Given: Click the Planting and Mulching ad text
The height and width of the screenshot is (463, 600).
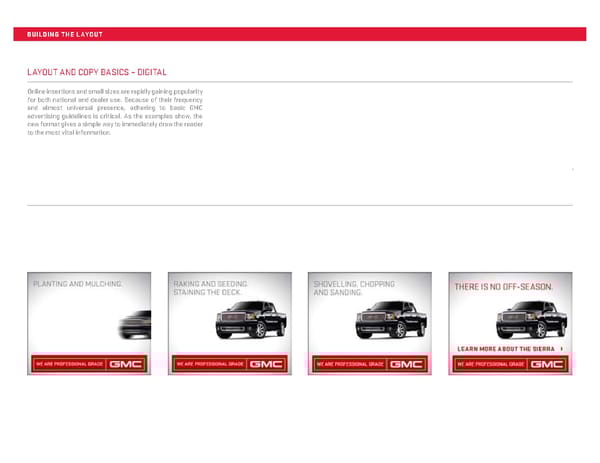Looking at the screenshot, I should click(77, 284).
